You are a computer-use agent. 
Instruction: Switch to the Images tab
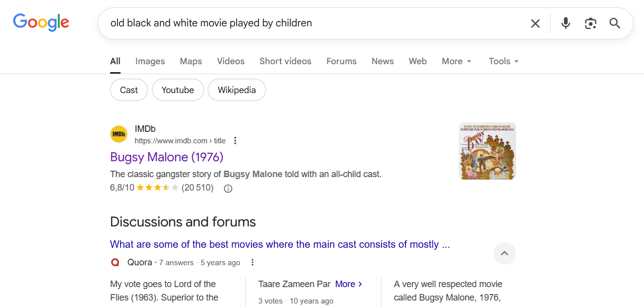click(150, 61)
